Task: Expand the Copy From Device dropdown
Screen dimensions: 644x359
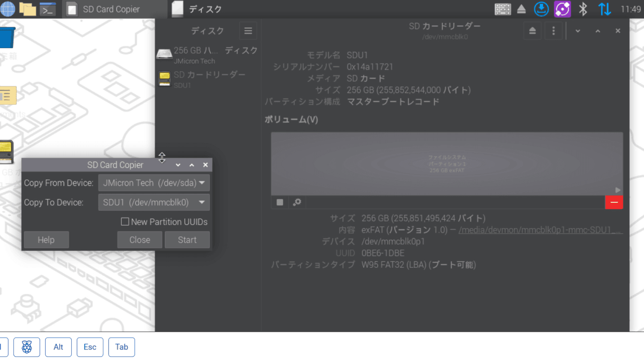Action: point(154,183)
